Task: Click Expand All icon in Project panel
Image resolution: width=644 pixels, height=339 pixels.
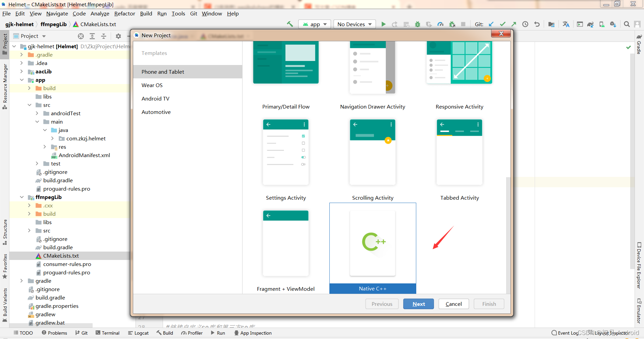Action: [x=92, y=36]
